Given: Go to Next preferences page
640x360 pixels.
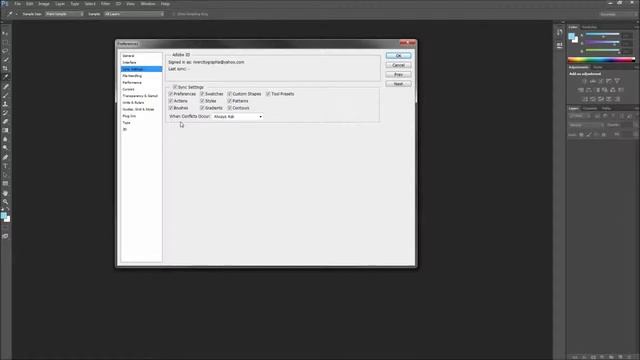Looking at the screenshot, I should point(398,84).
